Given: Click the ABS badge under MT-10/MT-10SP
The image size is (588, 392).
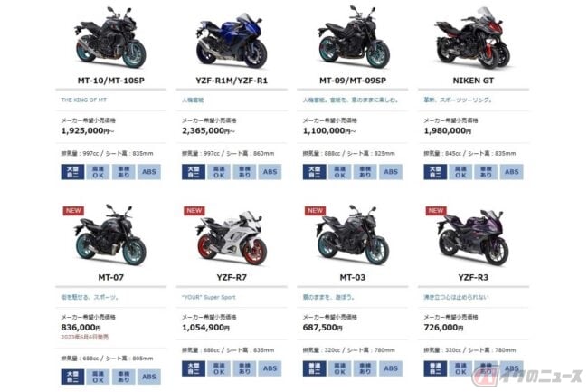Looking at the screenshot, I should click(149, 172).
